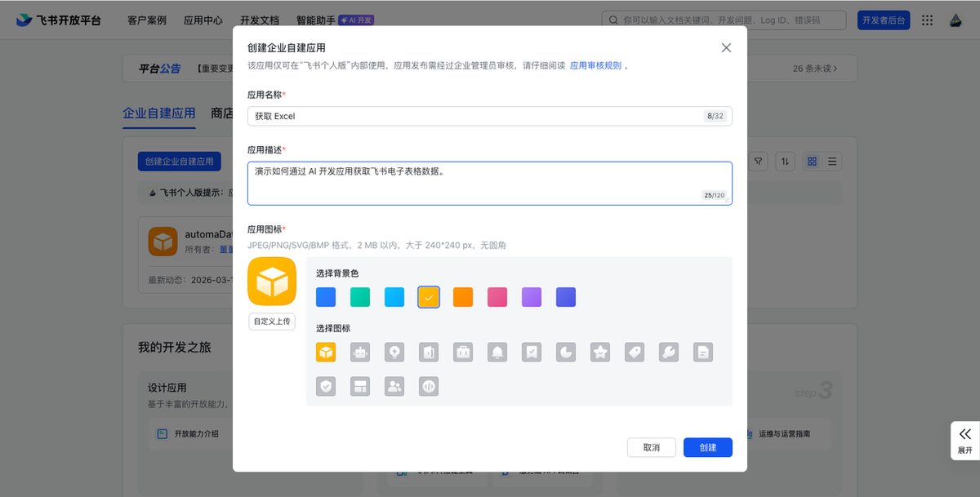
Task: Choose the star app icon
Action: [600, 352]
